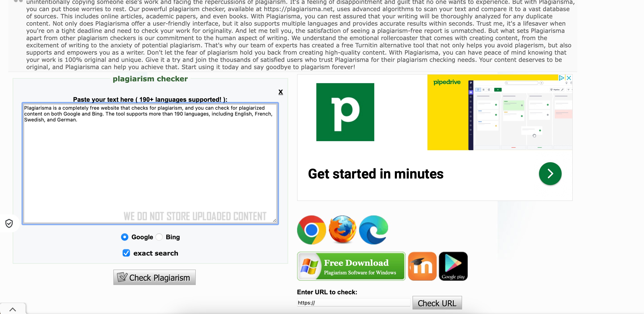Image resolution: width=644 pixels, height=314 pixels.
Task: Select the Google search radio button
Action: [124, 237]
